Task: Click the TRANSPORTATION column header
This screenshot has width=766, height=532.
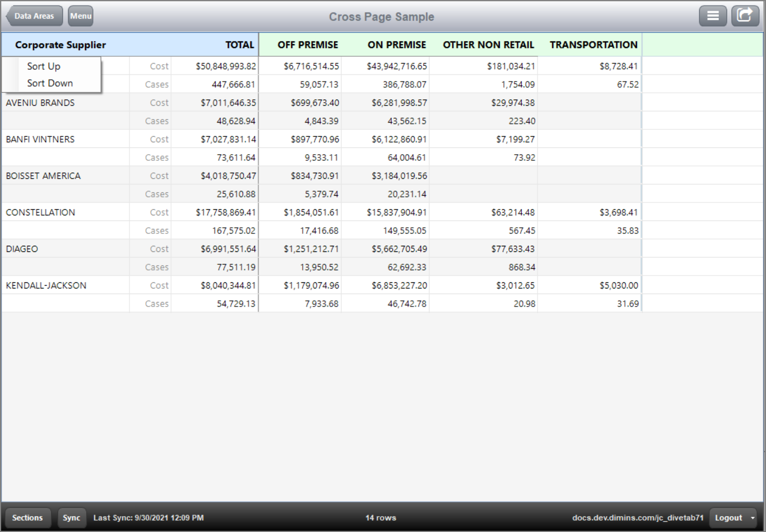Action: pos(593,45)
